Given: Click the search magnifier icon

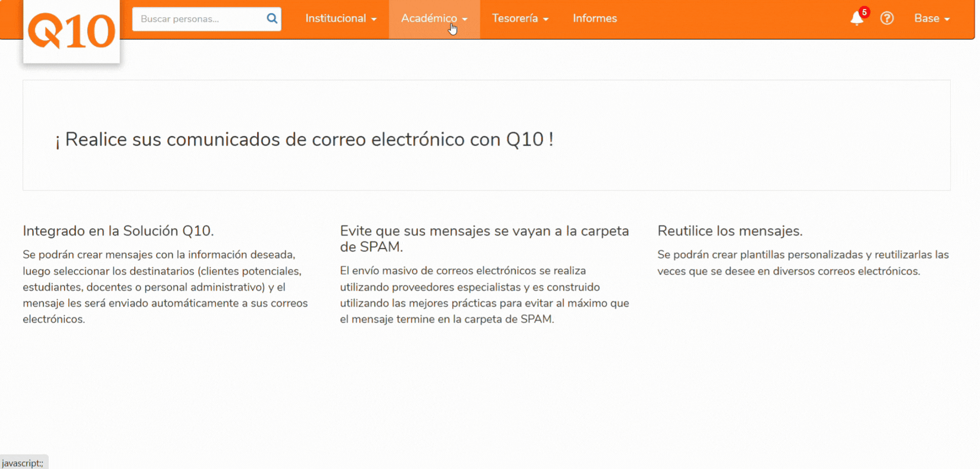Looking at the screenshot, I should point(272,18).
